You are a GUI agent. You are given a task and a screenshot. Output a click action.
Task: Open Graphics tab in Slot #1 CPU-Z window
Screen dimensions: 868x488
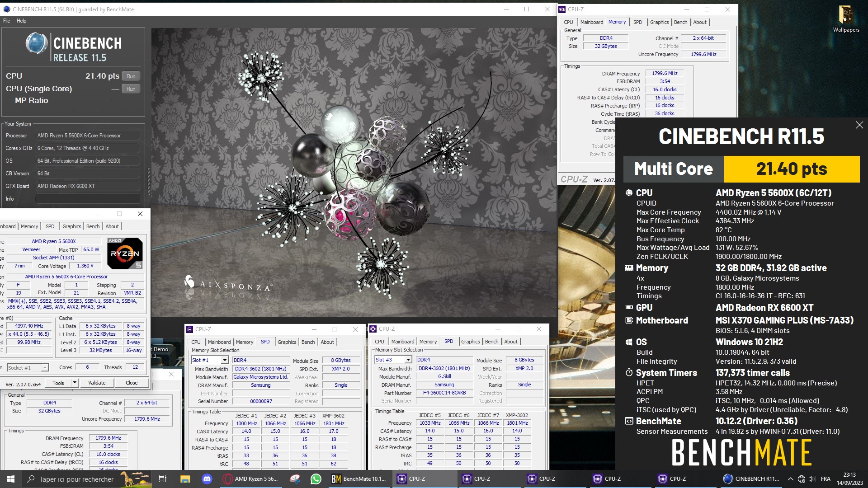(287, 342)
